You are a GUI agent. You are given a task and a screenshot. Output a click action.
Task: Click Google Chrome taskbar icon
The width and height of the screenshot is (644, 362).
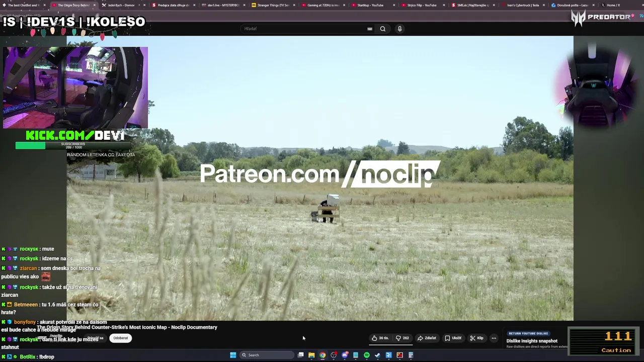pos(323,355)
